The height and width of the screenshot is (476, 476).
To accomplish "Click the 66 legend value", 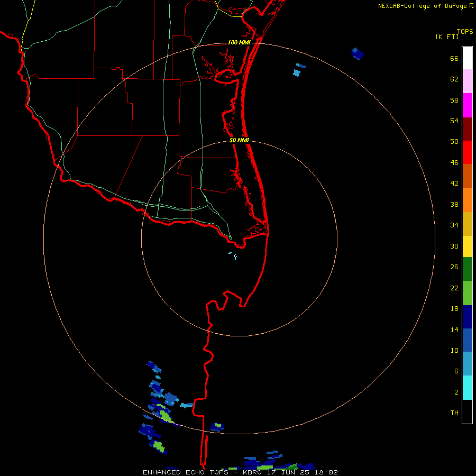I will 454,58.
